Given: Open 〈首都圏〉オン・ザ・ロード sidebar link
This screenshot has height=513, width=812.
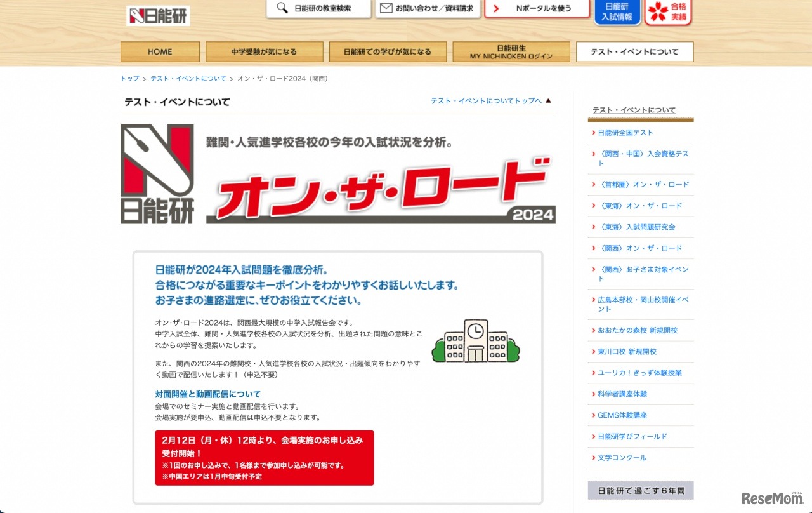Looking at the screenshot, I should pos(643,185).
